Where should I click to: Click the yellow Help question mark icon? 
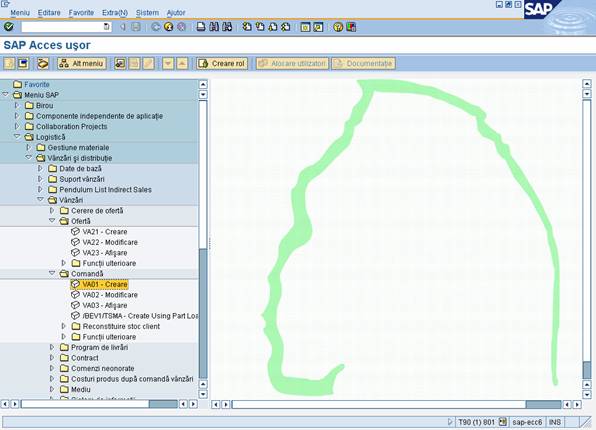click(338, 27)
